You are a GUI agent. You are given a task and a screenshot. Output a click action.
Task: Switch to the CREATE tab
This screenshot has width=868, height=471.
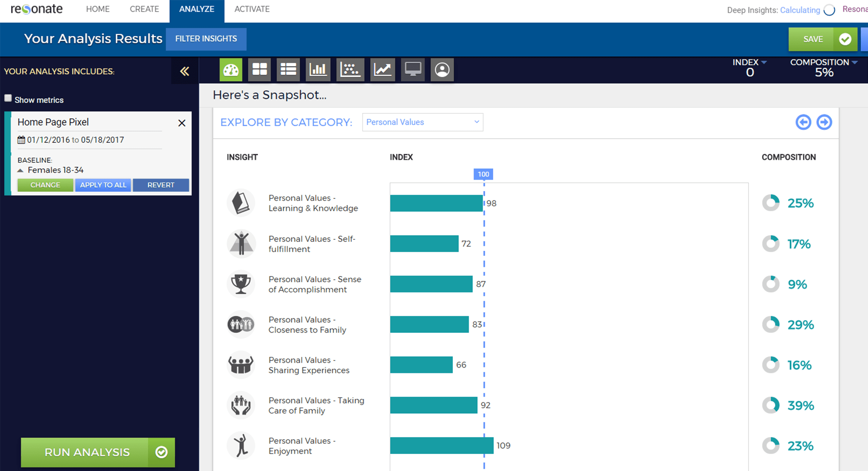point(144,9)
